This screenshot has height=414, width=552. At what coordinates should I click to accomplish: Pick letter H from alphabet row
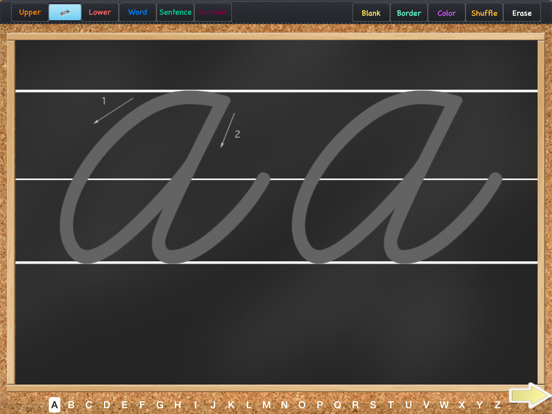178,405
